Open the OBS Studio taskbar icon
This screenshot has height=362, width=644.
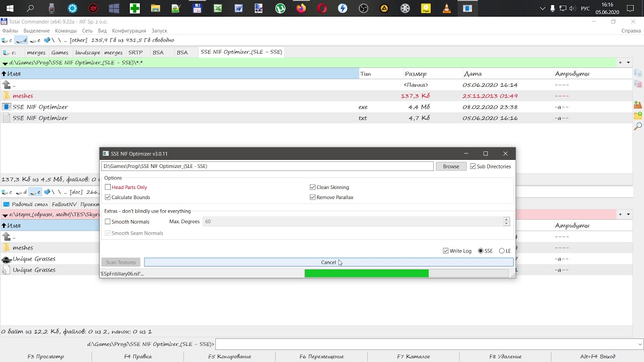click(363, 9)
